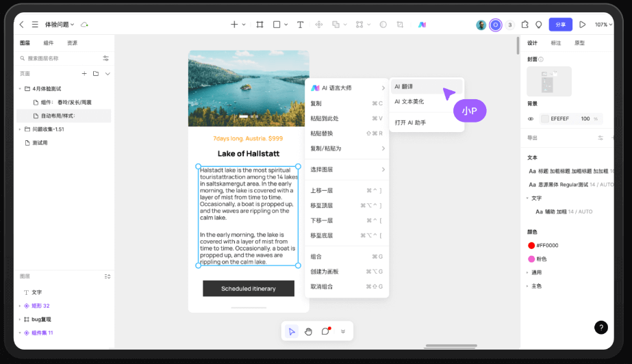632x364 pixels.
Task: Expand the 问题收集-1.51 folder
Action: click(20, 129)
